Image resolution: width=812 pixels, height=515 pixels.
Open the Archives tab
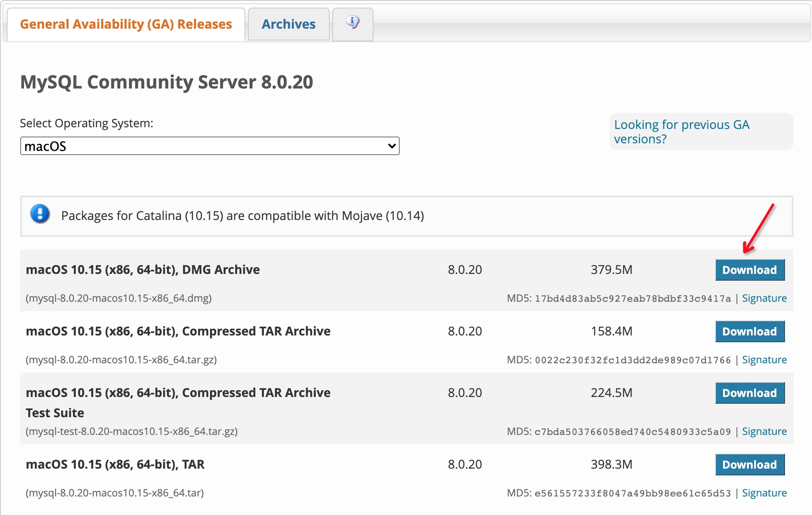coord(288,24)
